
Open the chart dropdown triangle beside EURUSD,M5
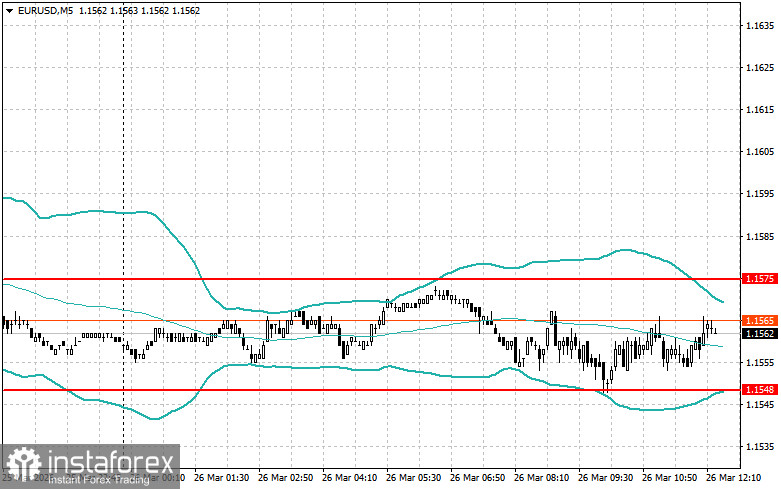pyautogui.click(x=9, y=10)
